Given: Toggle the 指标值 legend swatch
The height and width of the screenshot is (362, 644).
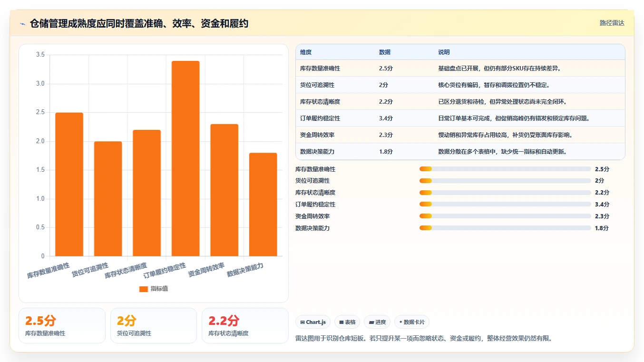Looking at the screenshot, I should coord(144,289).
